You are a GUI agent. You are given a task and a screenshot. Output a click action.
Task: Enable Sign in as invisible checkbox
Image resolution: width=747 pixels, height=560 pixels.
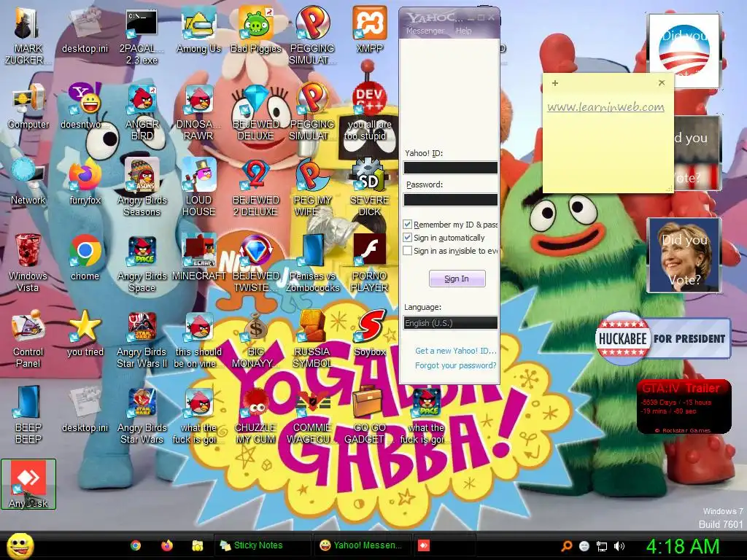407,251
